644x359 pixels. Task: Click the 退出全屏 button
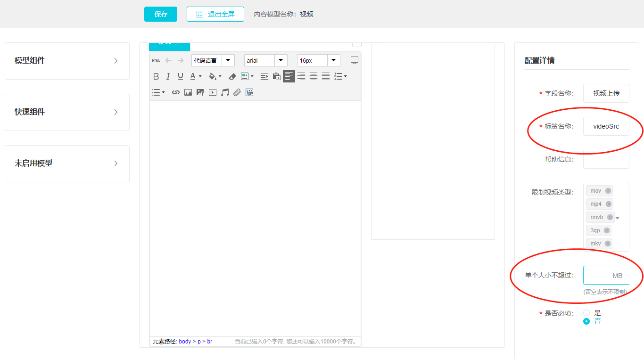(x=215, y=14)
